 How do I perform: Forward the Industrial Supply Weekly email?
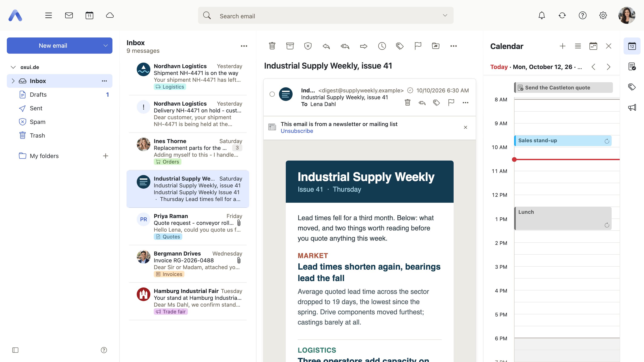(364, 46)
